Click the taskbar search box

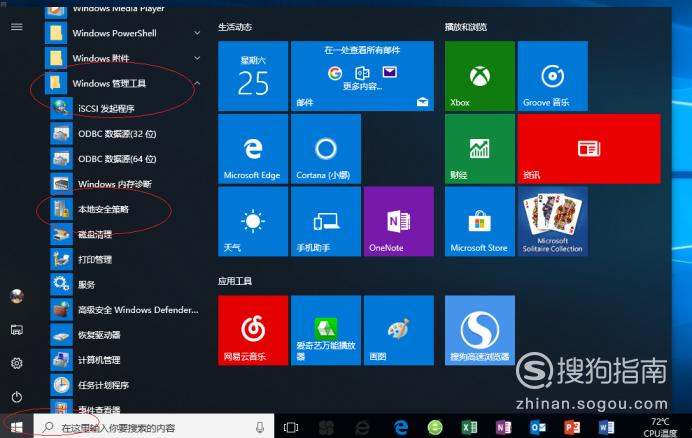click(x=154, y=427)
